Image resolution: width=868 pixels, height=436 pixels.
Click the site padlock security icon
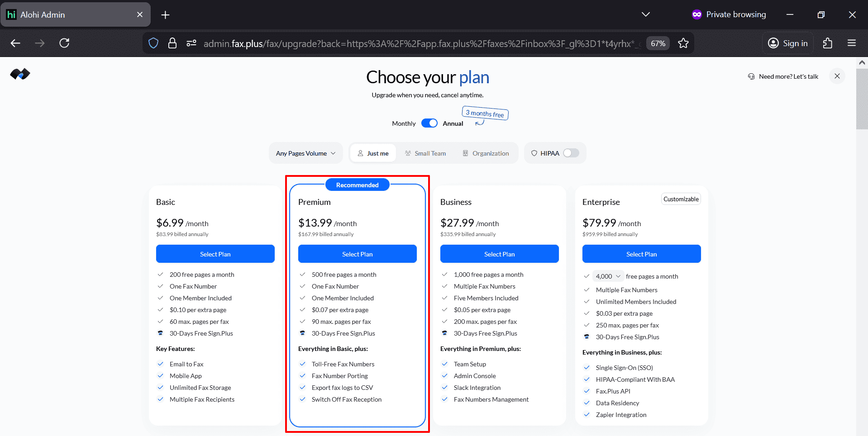[172, 43]
